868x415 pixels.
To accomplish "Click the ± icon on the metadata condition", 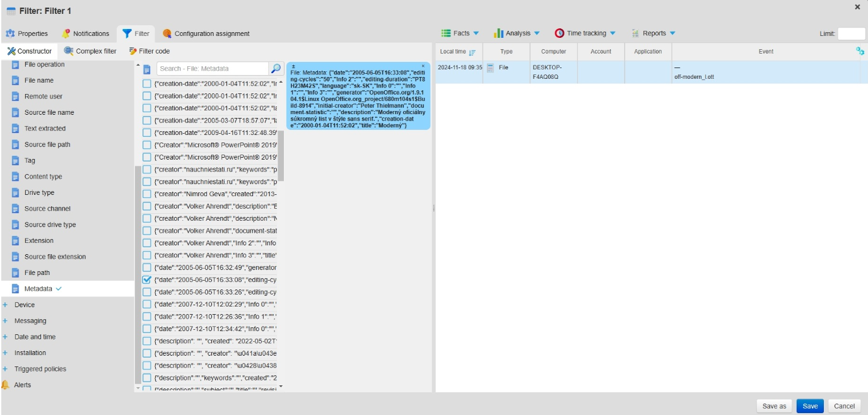I will pos(293,66).
